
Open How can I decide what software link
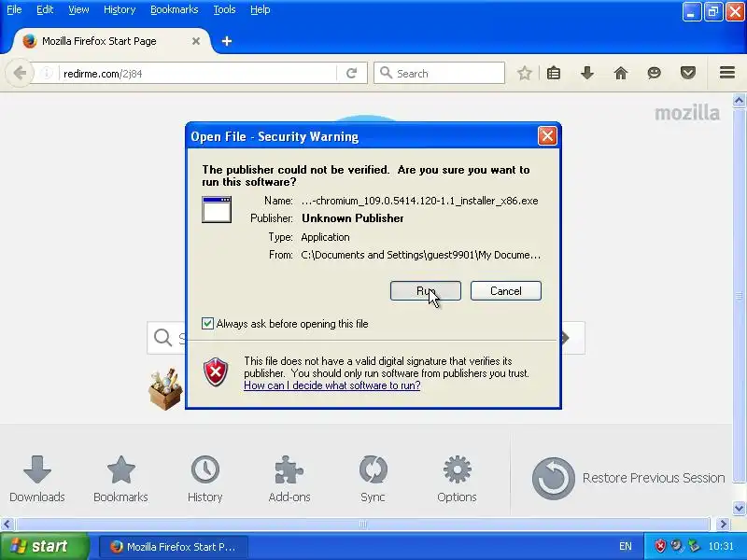coord(332,385)
